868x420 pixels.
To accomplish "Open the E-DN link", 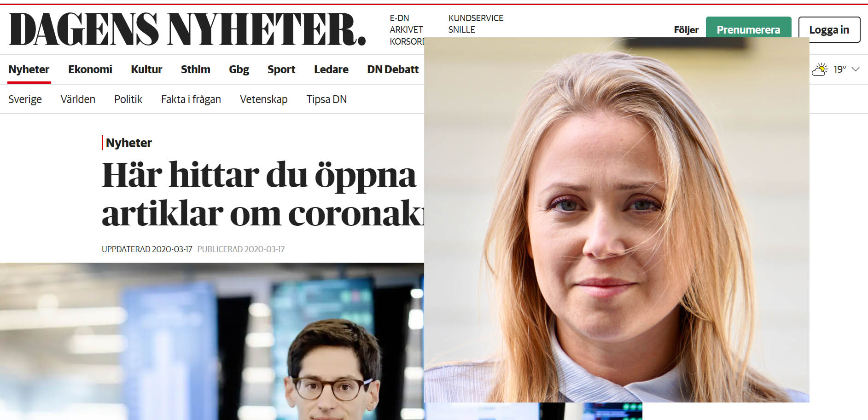I will coord(399,18).
